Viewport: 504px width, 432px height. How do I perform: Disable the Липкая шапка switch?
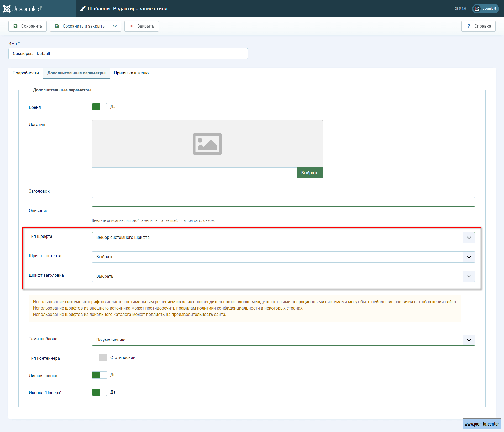(x=99, y=375)
